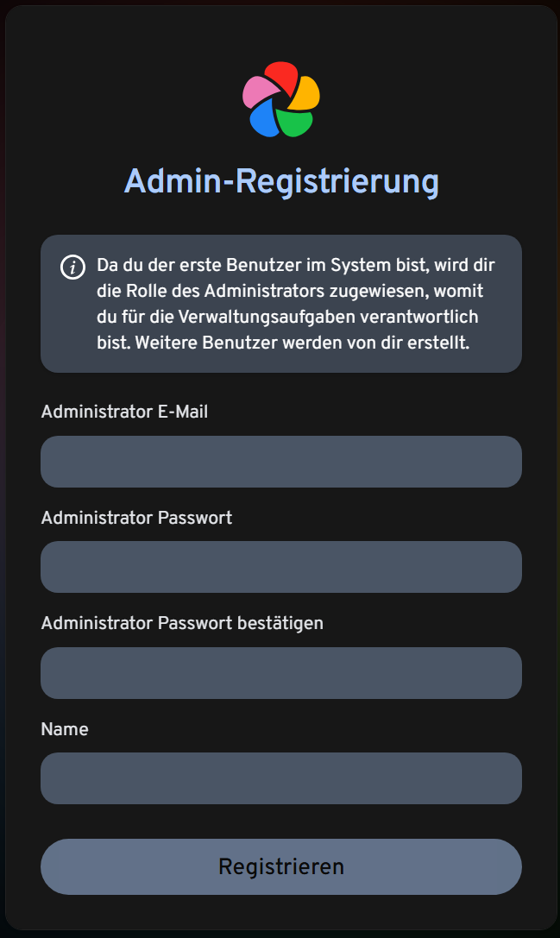The width and height of the screenshot is (560, 938).
Task: Click the pink petal of the Immich logo
Action: point(259,92)
